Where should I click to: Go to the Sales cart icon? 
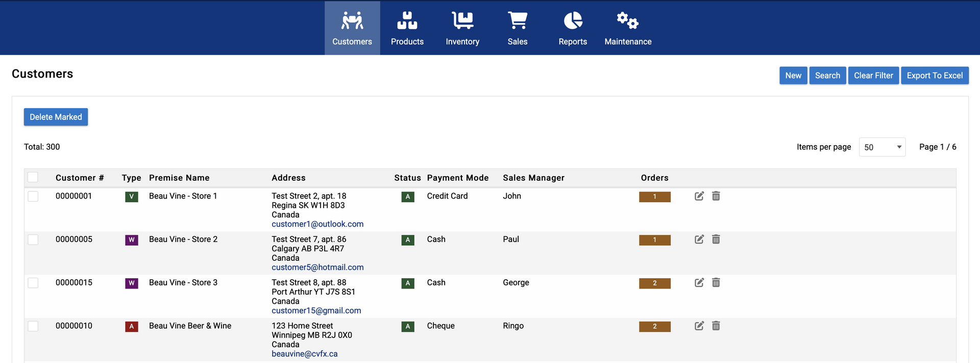(x=517, y=21)
